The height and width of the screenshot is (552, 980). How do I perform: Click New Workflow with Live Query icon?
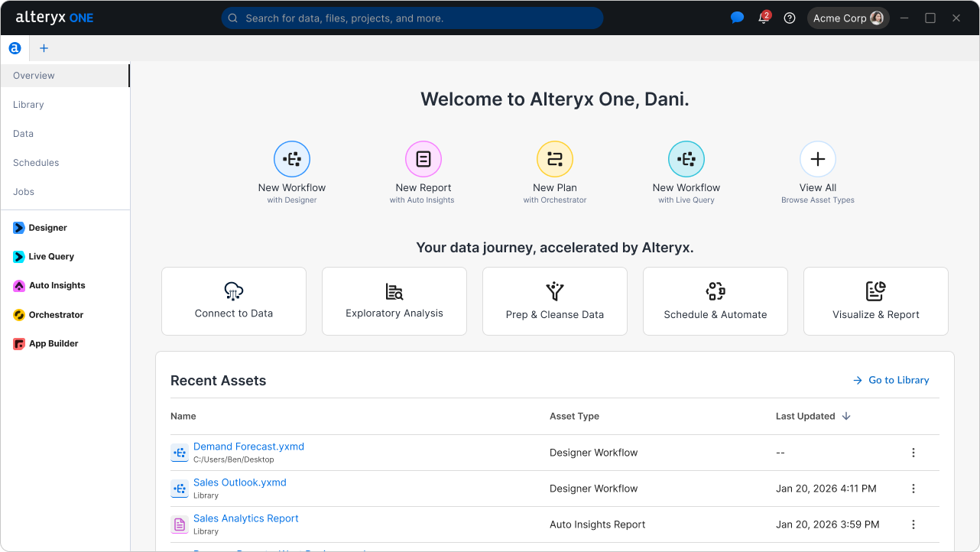pos(686,160)
